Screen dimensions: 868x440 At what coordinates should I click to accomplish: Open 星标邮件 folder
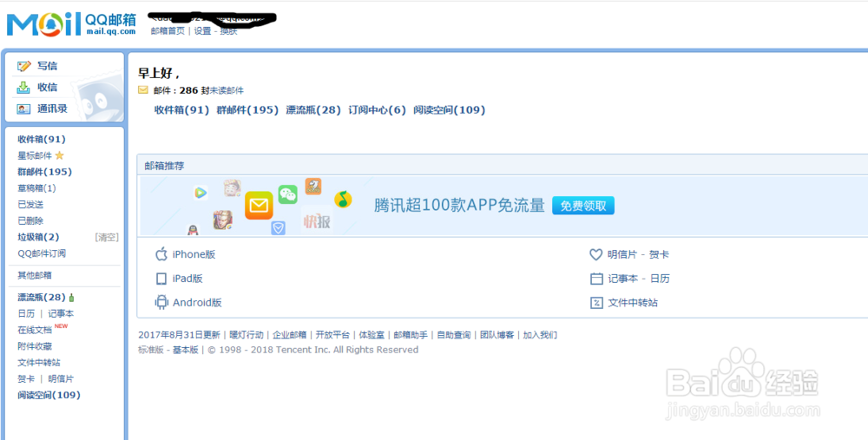[35, 156]
